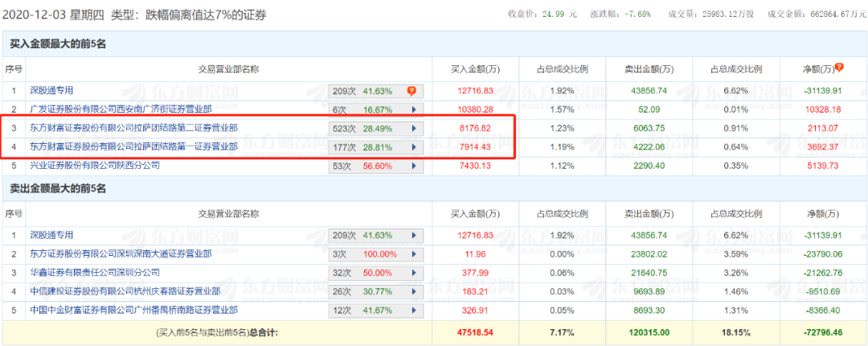Click the buy amount cell 11.96
Viewport: 868px width, 346px height.
coord(476,254)
